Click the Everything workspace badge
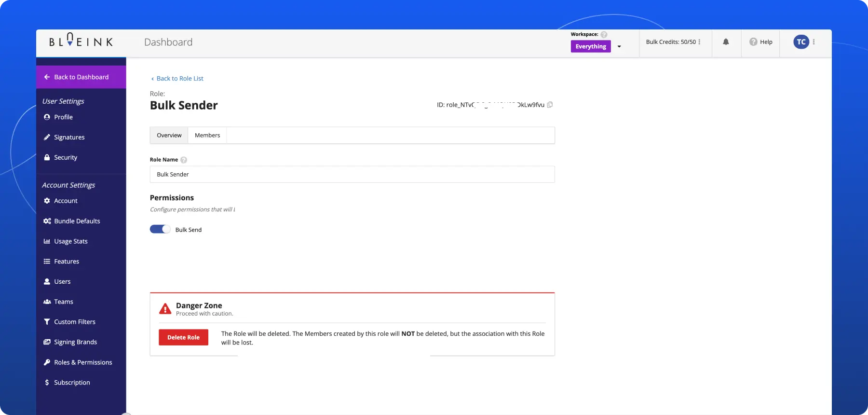868x415 pixels. point(591,46)
